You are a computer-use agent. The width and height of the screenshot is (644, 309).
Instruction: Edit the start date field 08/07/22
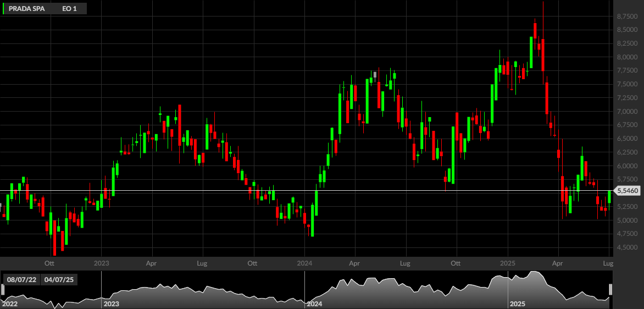[x=22, y=280]
